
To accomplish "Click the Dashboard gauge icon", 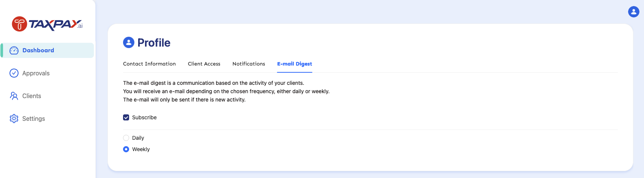I will click(x=14, y=50).
